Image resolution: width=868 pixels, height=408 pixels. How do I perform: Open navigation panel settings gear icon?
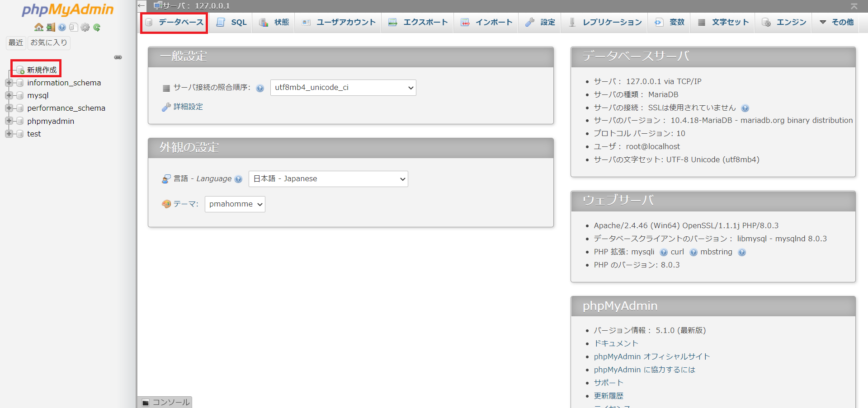coord(85,27)
